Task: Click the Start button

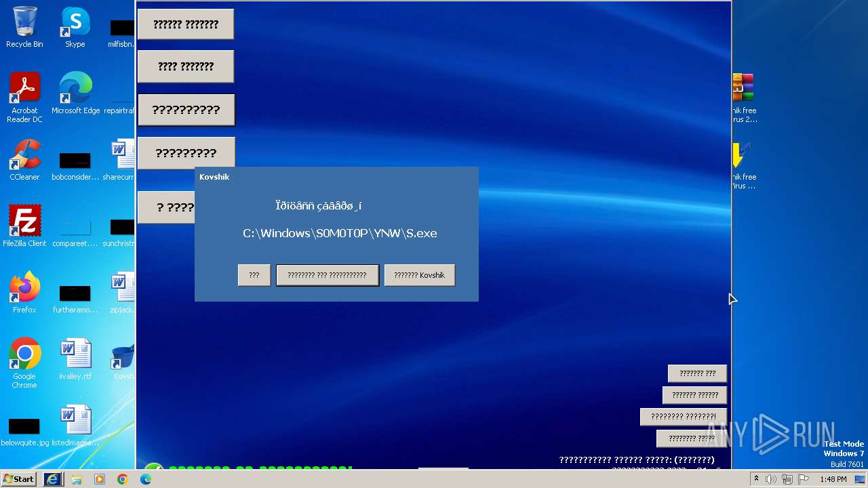Action: 19,479
